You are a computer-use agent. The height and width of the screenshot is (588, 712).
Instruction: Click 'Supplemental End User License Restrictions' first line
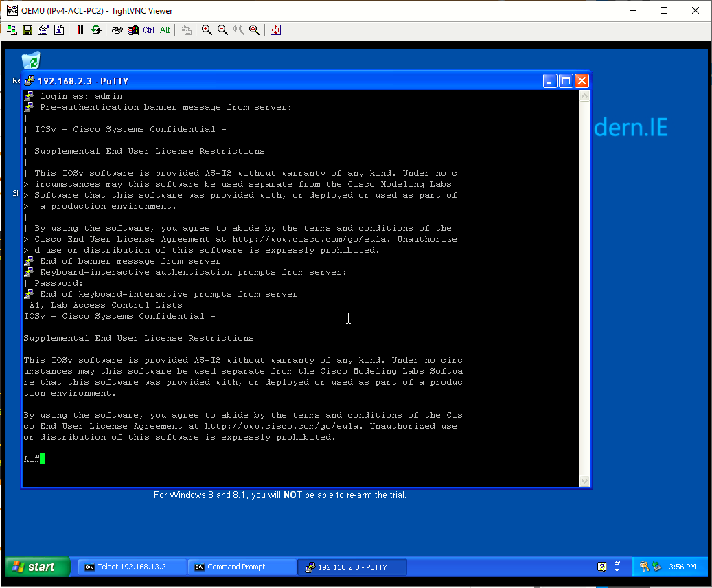pyautogui.click(x=150, y=151)
